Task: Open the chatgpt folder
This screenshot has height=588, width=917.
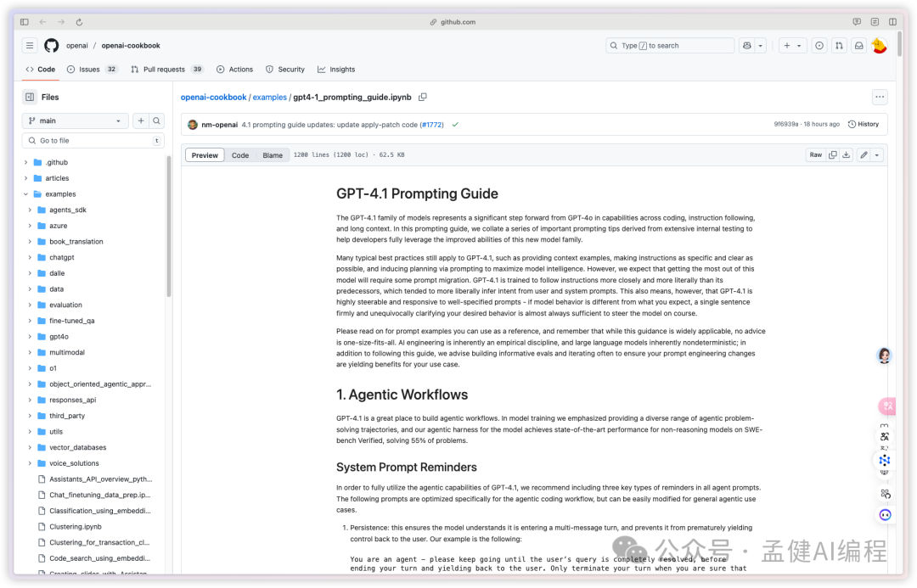Action: 61,258
